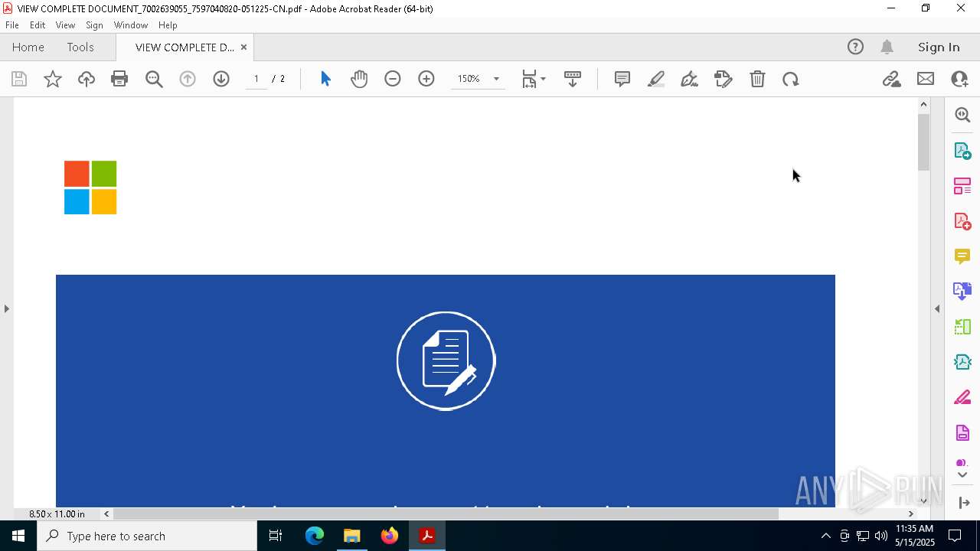Open the Windows Start menu
980x551 pixels.
point(18,536)
